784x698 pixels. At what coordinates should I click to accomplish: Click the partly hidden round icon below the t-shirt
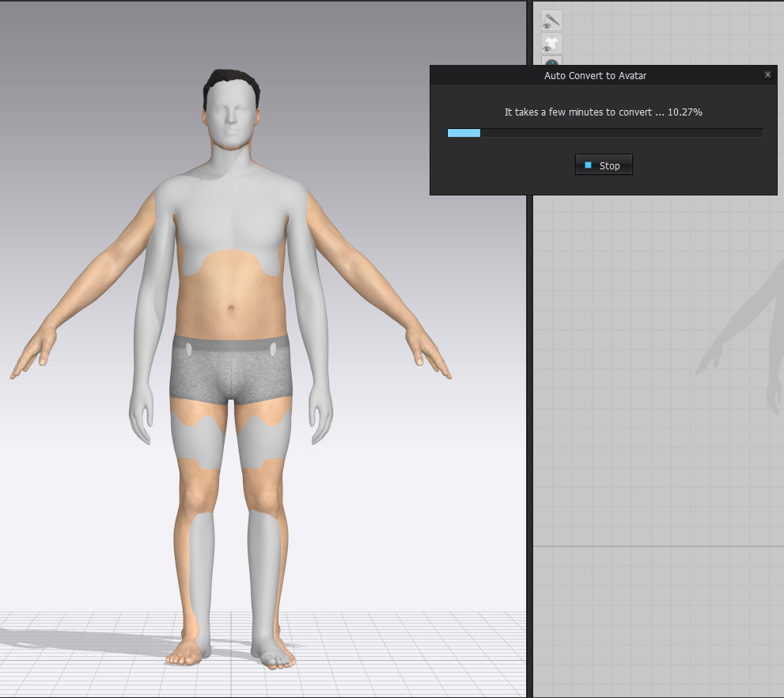click(551, 61)
